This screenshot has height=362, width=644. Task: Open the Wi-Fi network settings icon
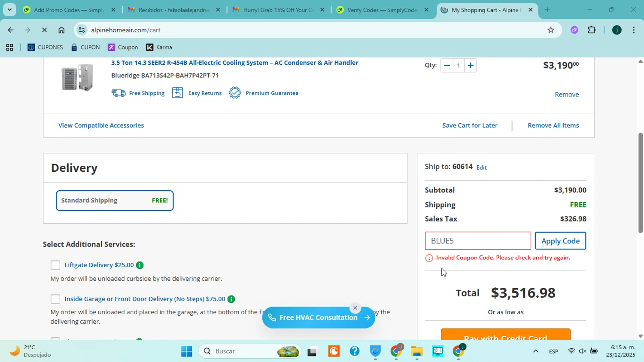[571, 352]
